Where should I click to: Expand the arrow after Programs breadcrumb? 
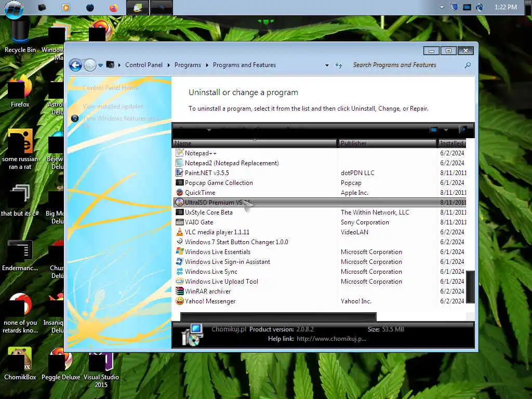(x=207, y=65)
